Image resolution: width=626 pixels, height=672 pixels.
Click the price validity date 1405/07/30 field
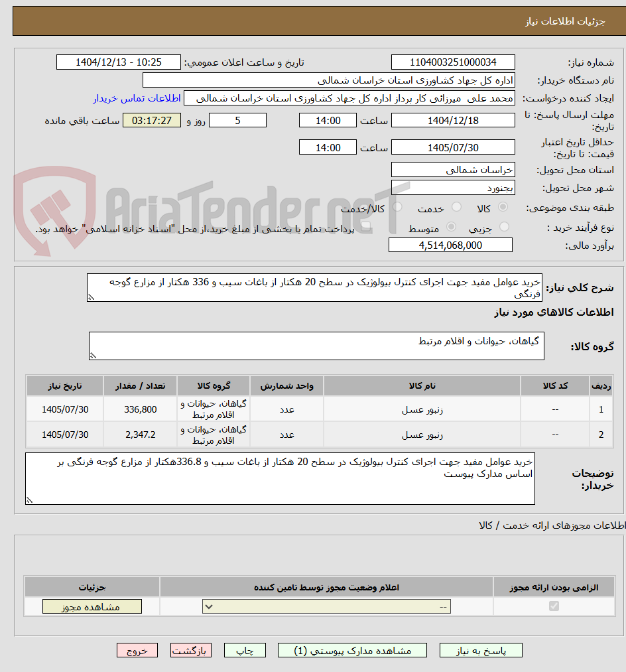453,147
